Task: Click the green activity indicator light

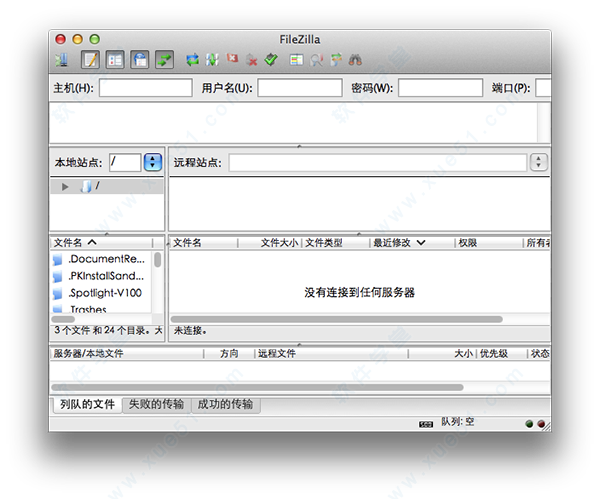Action: click(x=529, y=424)
